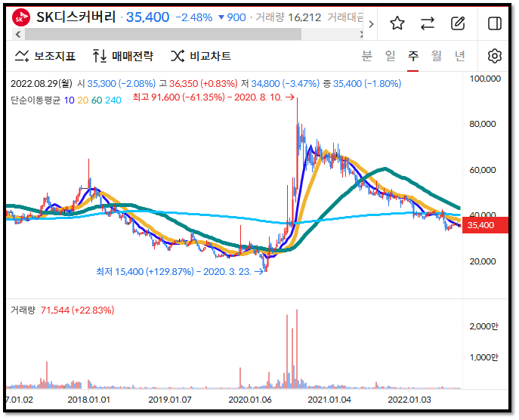Click the 2,000만 volume axis label
Image resolution: width=519 pixels, height=420 pixels.
483,326
